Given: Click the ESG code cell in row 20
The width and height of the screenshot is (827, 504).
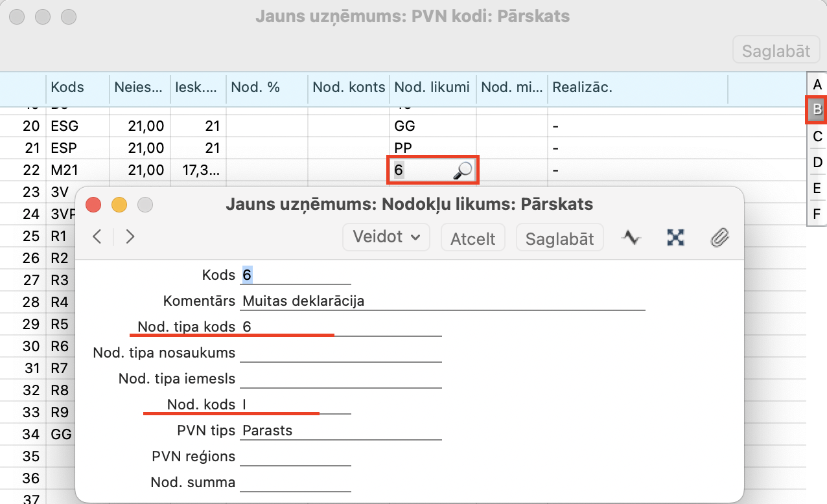Looking at the screenshot, I should pos(77,126).
